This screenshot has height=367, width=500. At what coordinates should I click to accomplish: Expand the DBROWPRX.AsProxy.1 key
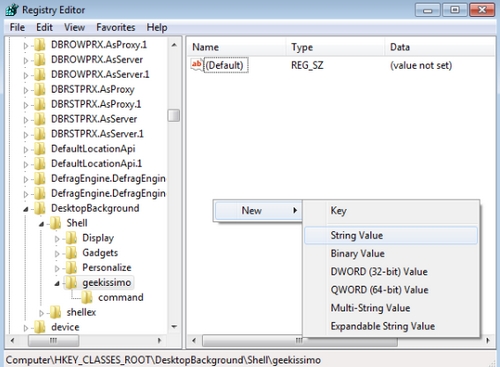26,45
